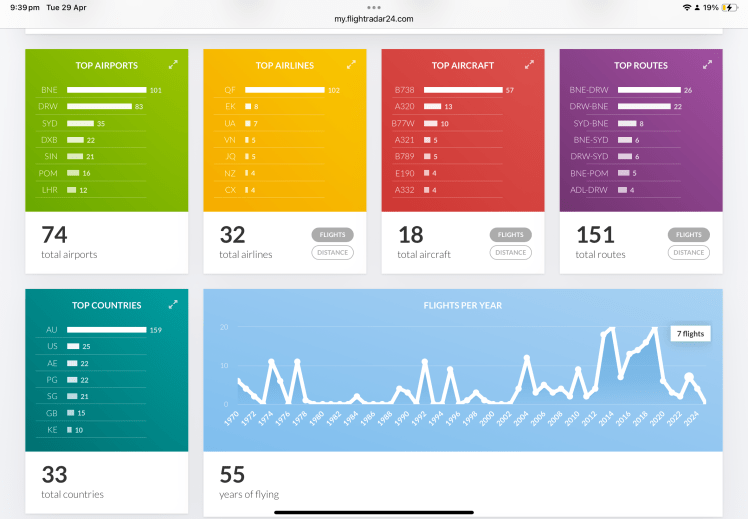Expand the Top Airports card

click(x=173, y=64)
